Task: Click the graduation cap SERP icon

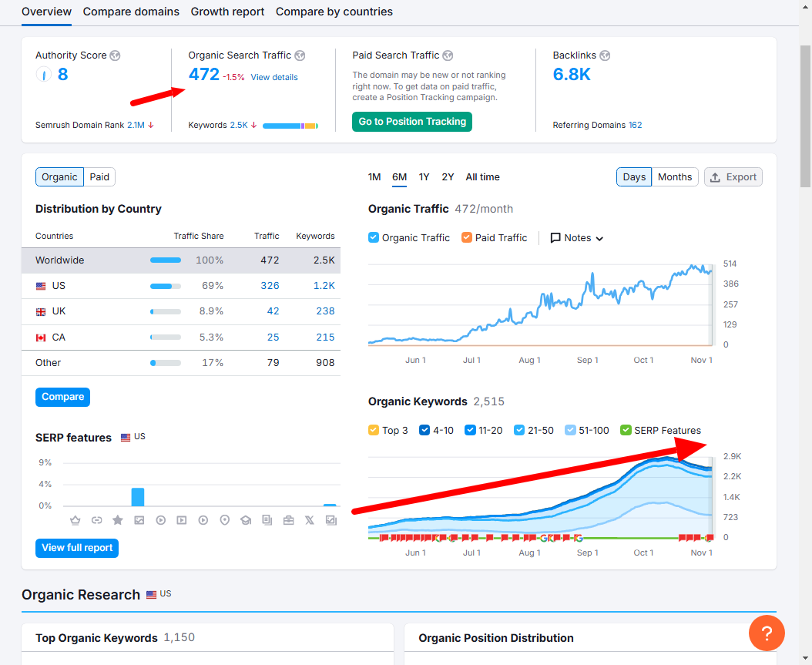Action: coord(246,520)
